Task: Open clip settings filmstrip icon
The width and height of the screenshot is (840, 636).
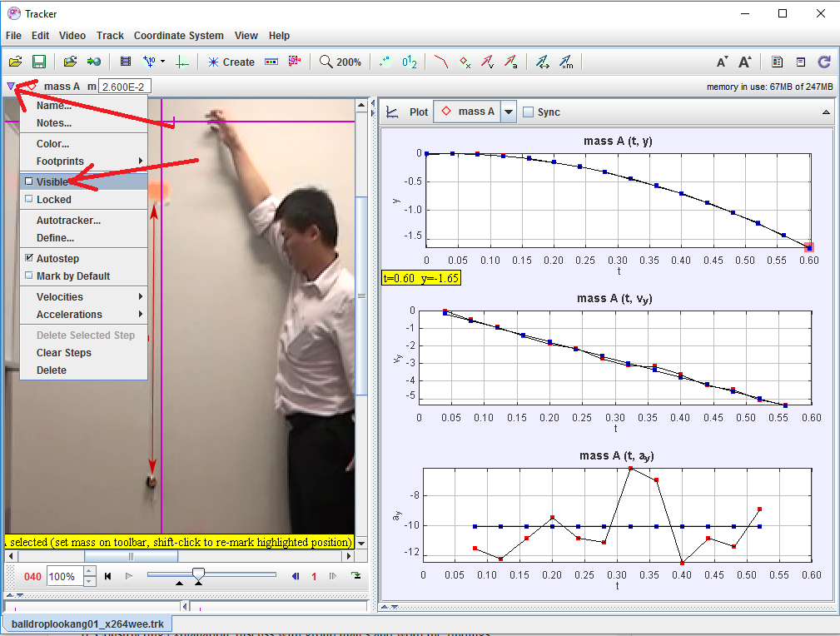Action: (x=126, y=62)
